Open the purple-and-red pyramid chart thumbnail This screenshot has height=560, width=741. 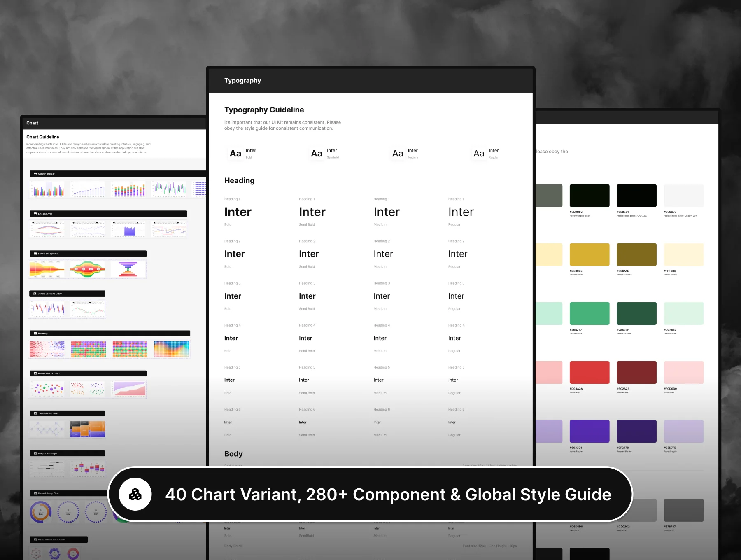(x=129, y=269)
